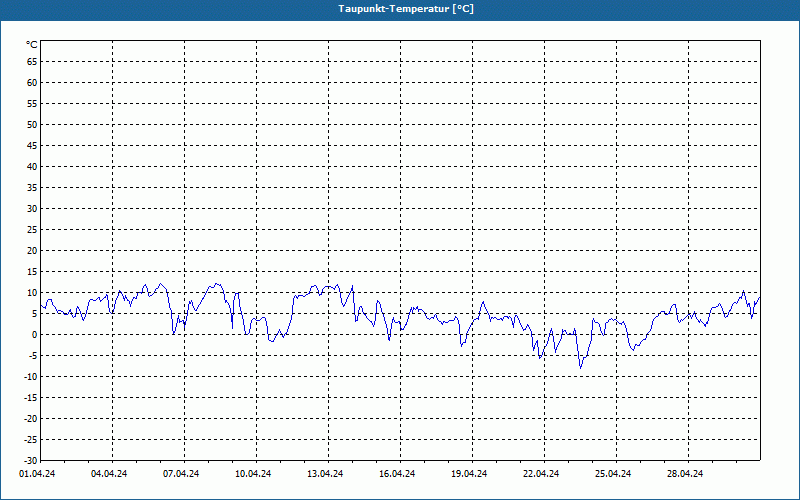This screenshot has width=800, height=500.
Task: Click the y-axis value 0
Action: 35,335
